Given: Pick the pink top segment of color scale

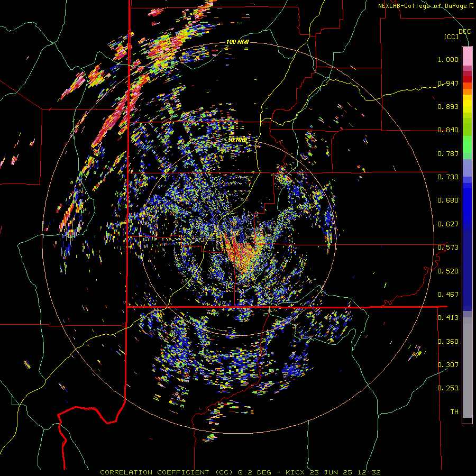Looking at the screenshot, I should (467, 56).
